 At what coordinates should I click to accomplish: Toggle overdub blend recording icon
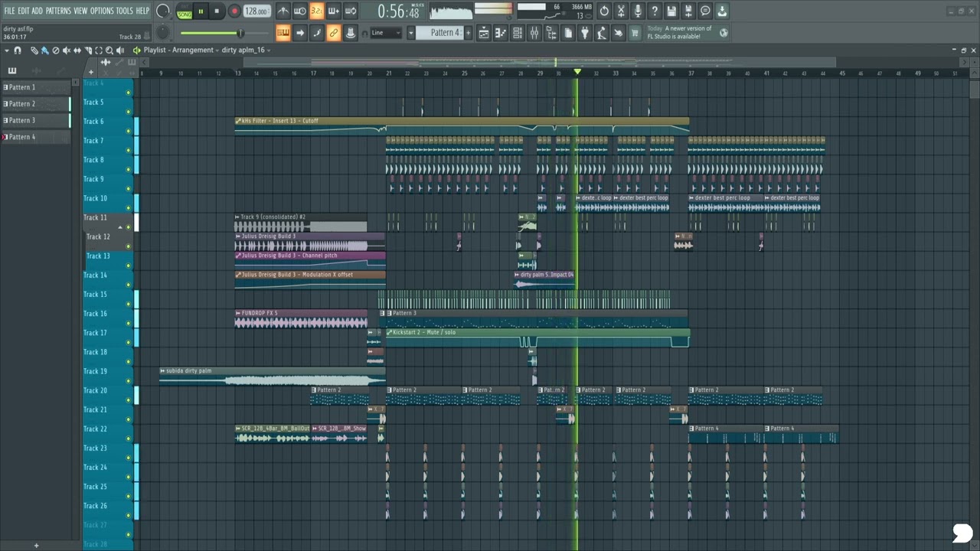(x=334, y=11)
